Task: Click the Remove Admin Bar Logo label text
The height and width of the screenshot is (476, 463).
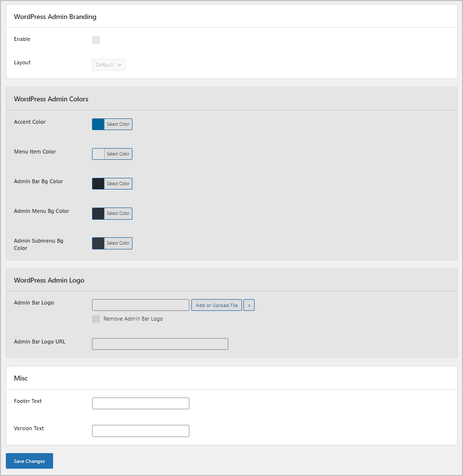Action: click(x=133, y=319)
